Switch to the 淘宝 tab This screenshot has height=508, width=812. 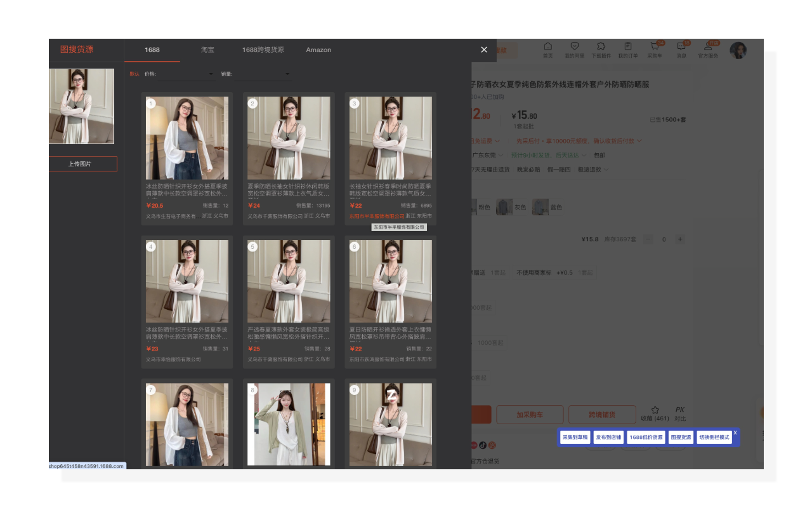(207, 50)
